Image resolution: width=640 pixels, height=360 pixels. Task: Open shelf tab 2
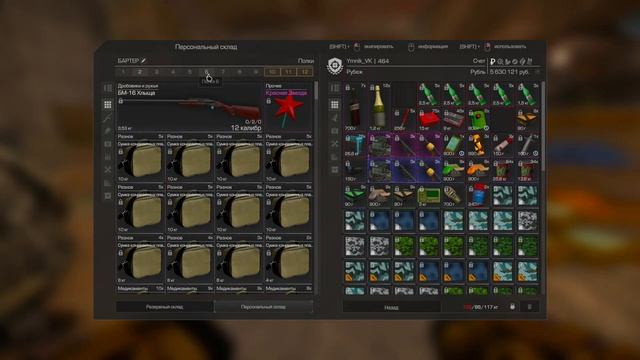tap(140, 72)
